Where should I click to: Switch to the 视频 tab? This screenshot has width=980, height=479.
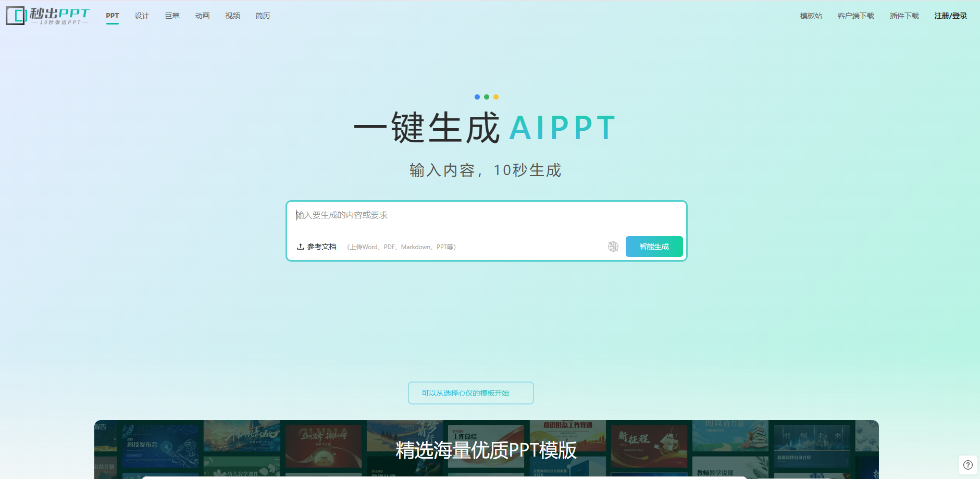(x=232, y=16)
